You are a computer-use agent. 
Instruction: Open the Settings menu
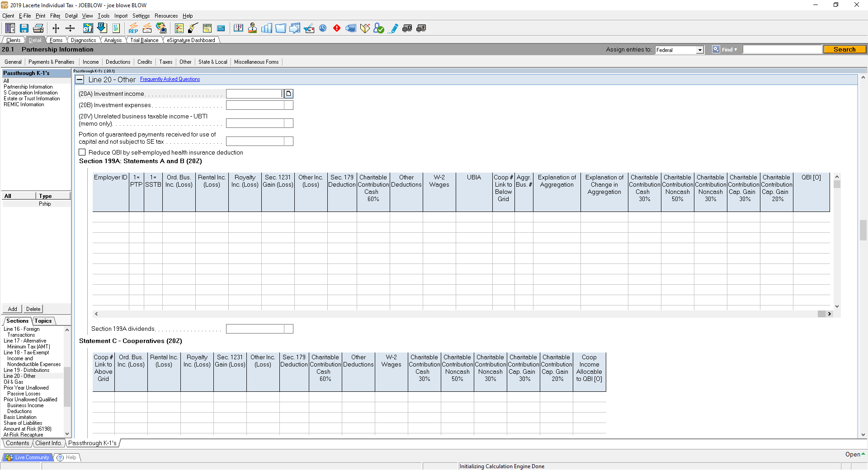141,16
